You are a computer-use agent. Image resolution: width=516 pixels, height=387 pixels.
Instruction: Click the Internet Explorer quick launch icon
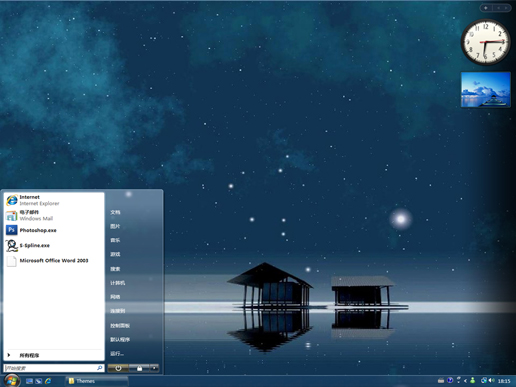[x=48, y=381]
